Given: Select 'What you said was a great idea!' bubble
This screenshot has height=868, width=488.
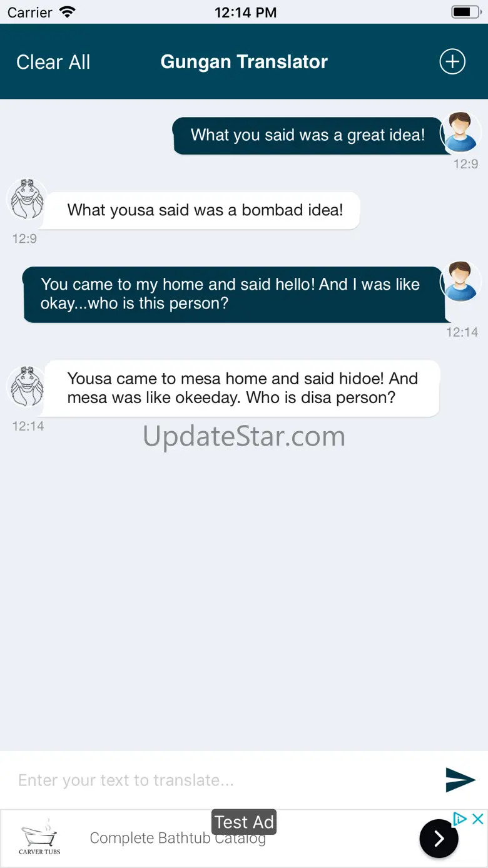Looking at the screenshot, I should [307, 135].
